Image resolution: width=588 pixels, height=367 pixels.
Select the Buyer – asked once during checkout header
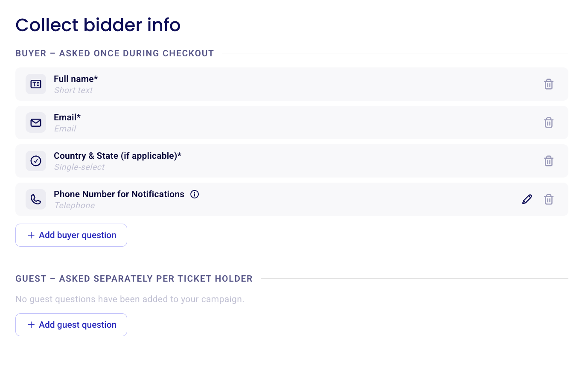(x=115, y=53)
